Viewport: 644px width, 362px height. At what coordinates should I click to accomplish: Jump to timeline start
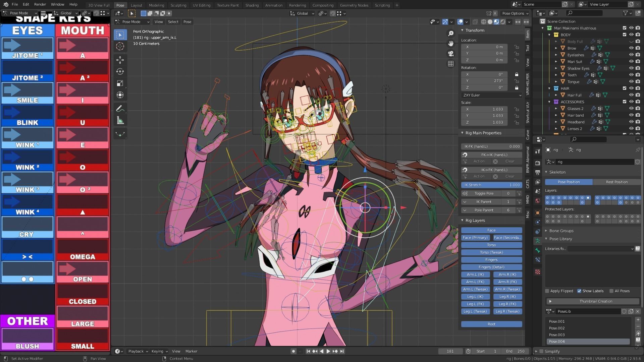tap(308, 351)
